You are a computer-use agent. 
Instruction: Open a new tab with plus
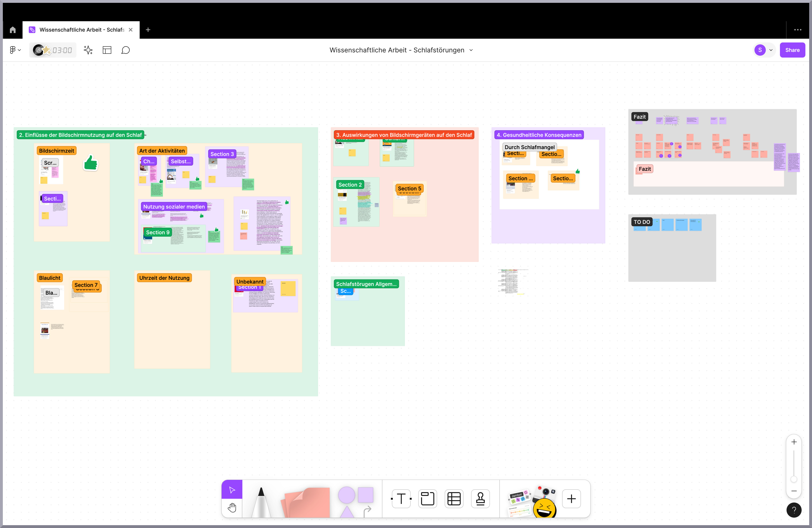(148, 30)
